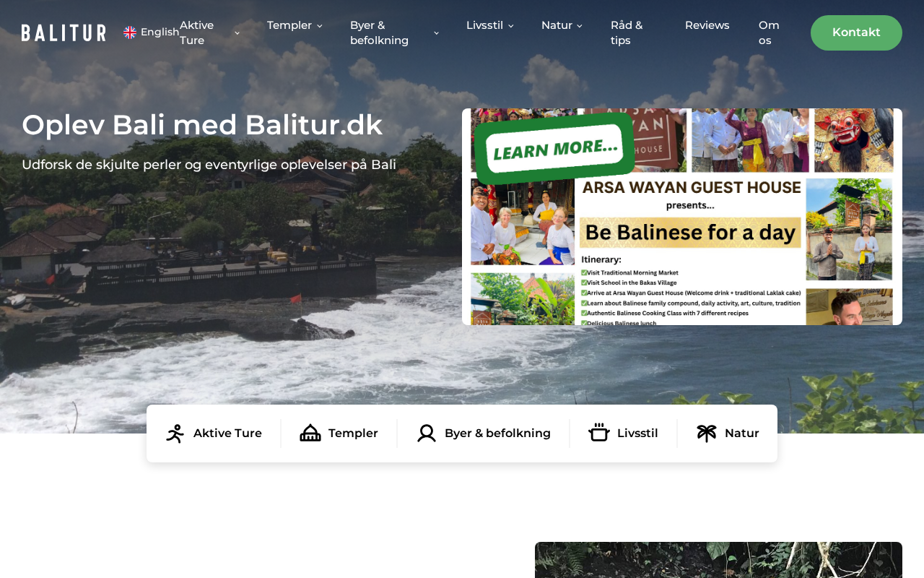Image resolution: width=924 pixels, height=578 pixels.
Task: Expand the Templer dropdown chevron
Action: point(319,26)
